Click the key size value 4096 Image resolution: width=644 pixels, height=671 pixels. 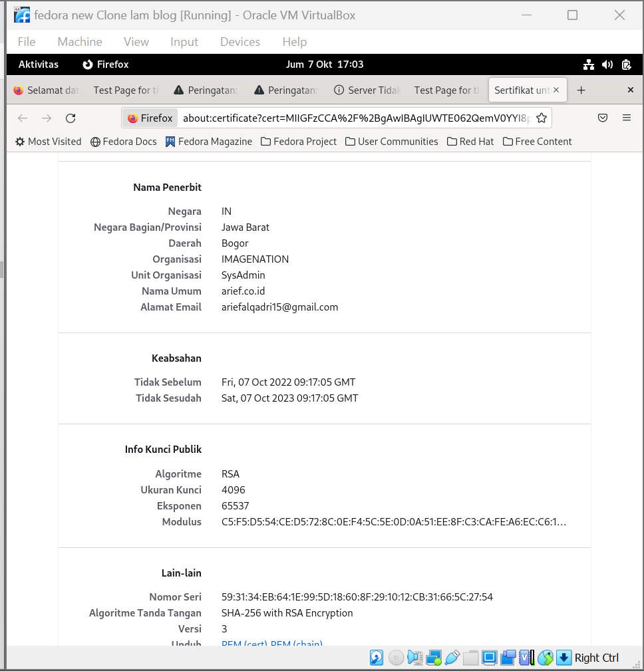click(234, 490)
